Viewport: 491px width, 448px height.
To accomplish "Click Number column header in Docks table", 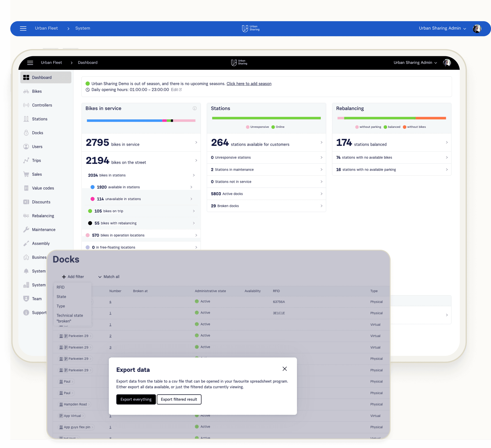I will (115, 291).
